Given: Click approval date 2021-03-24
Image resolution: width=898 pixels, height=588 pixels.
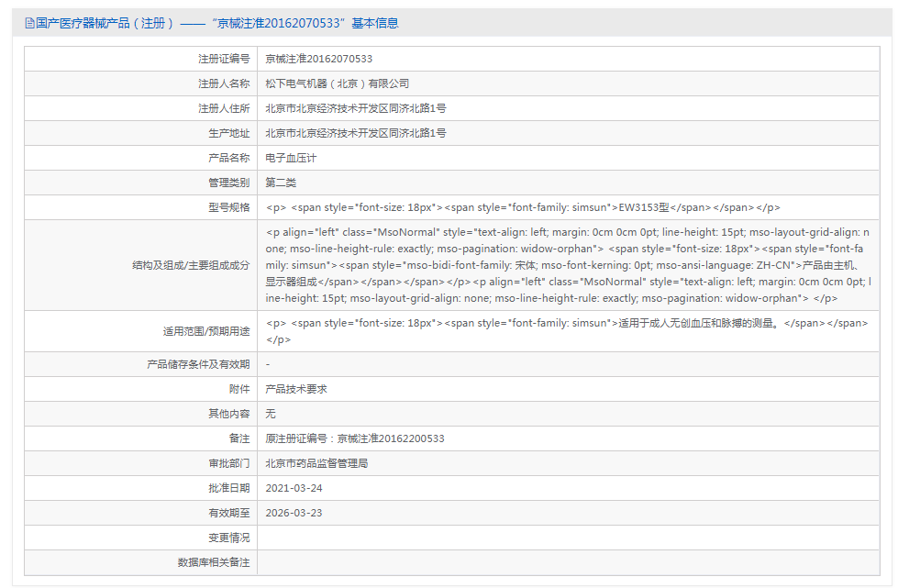Looking at the screenshot, I should [294, 488].
